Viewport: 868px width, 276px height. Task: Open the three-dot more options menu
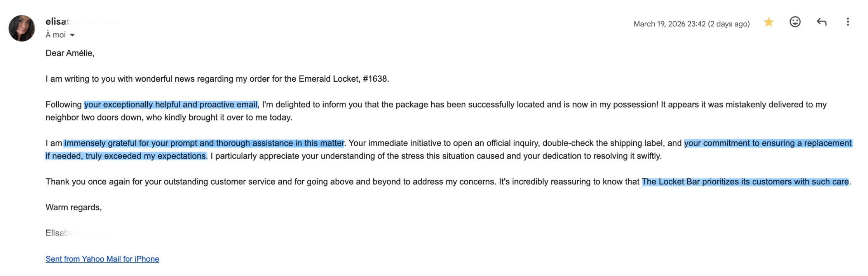point(848,22)
